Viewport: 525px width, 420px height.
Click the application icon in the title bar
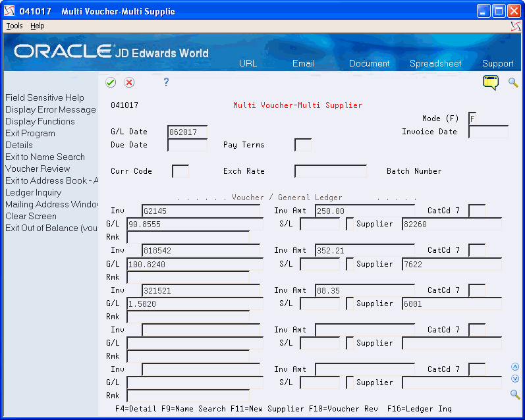click(9, 11)
